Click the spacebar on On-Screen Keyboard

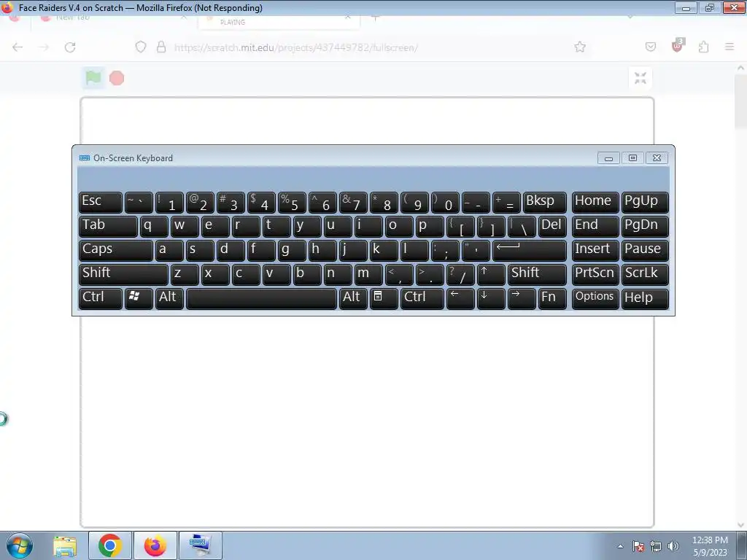[x=261, y=298]
